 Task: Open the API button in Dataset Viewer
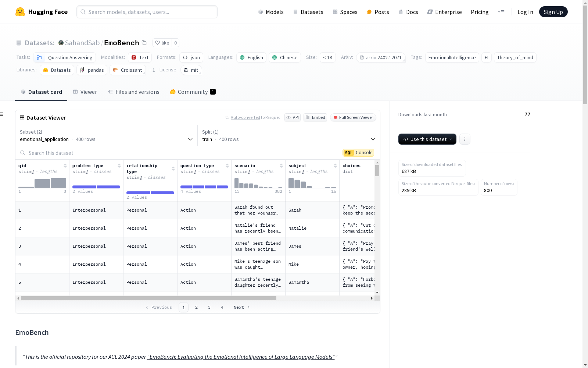click(x=293, y=117)
